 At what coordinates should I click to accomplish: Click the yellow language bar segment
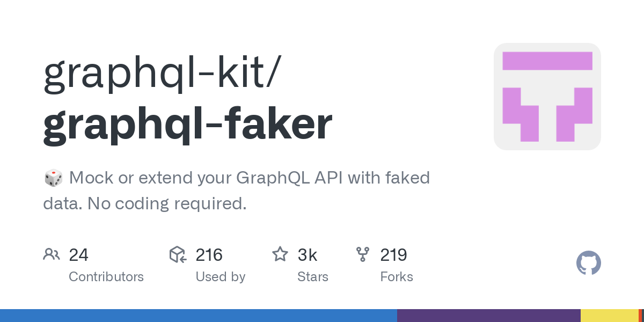610,316
